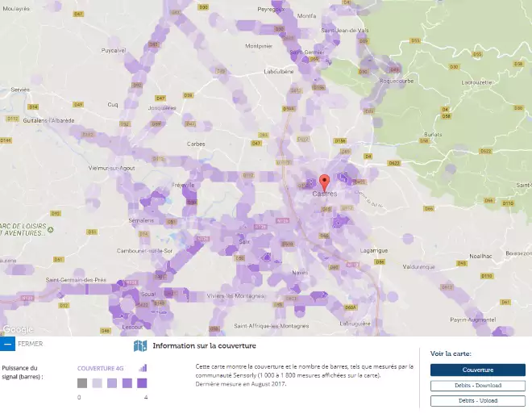Click the Vielmur-sur-Agout label on the map
Viewport: 532px width, 418px height.
[x=110, y=168]
